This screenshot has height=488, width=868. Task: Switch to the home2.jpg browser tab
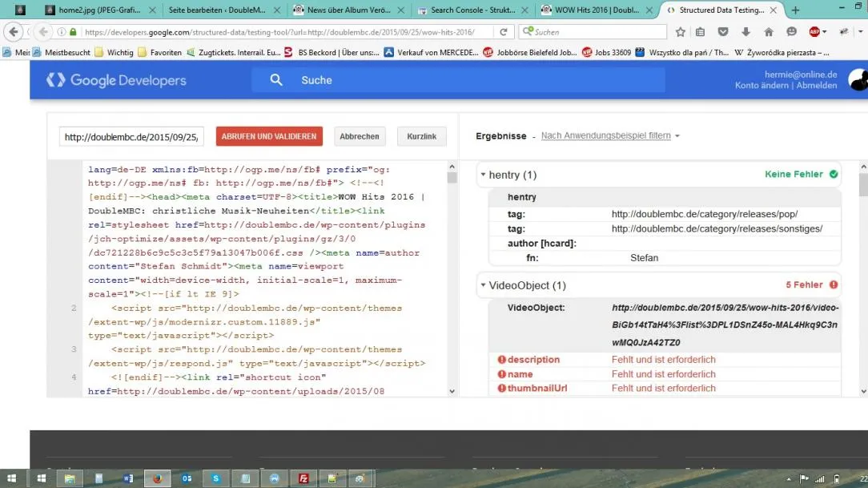[99, 10]
